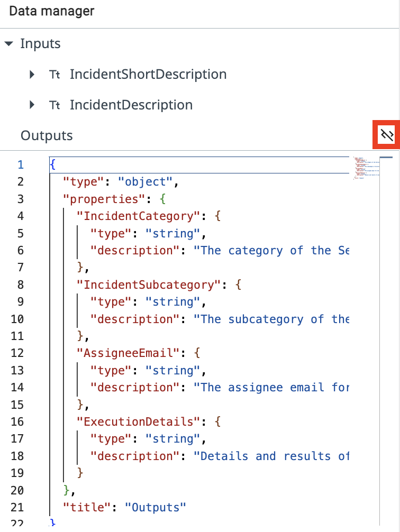Click the Data manager panel title
The height and width of the screenshot is (532, 400).
coord(52,11)
